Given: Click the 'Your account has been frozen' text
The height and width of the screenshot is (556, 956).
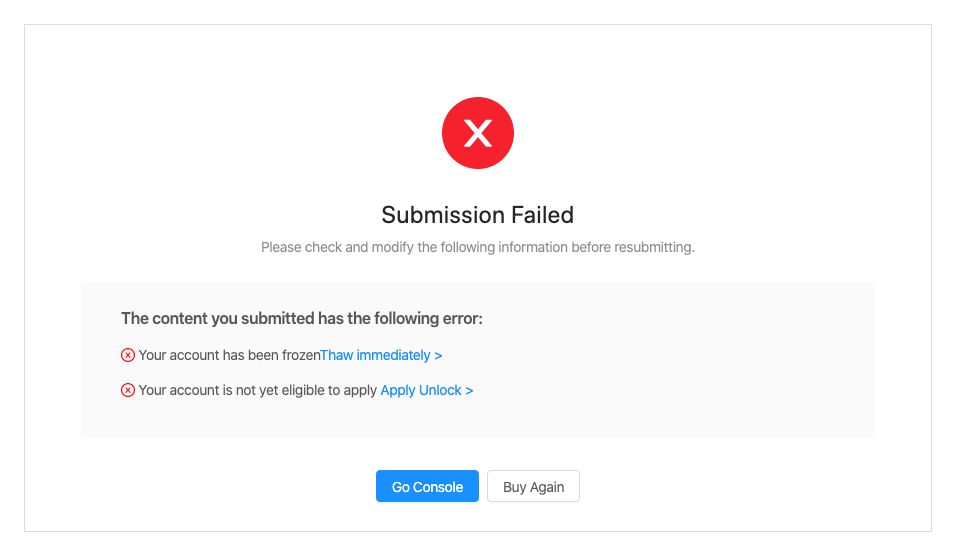Looking at the screenshot, I should point(229,355).
